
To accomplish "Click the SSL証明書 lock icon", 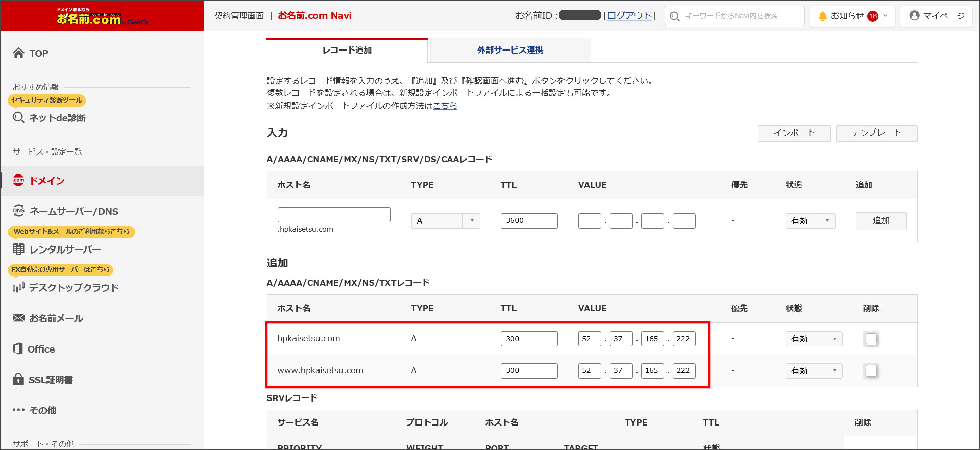I will (18, 380).
